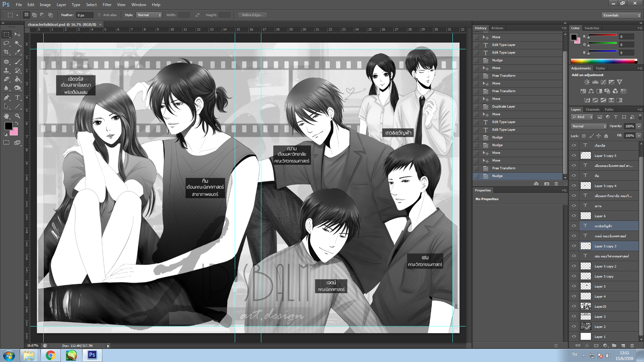Select the Eyedropper tool

[17, 52]
